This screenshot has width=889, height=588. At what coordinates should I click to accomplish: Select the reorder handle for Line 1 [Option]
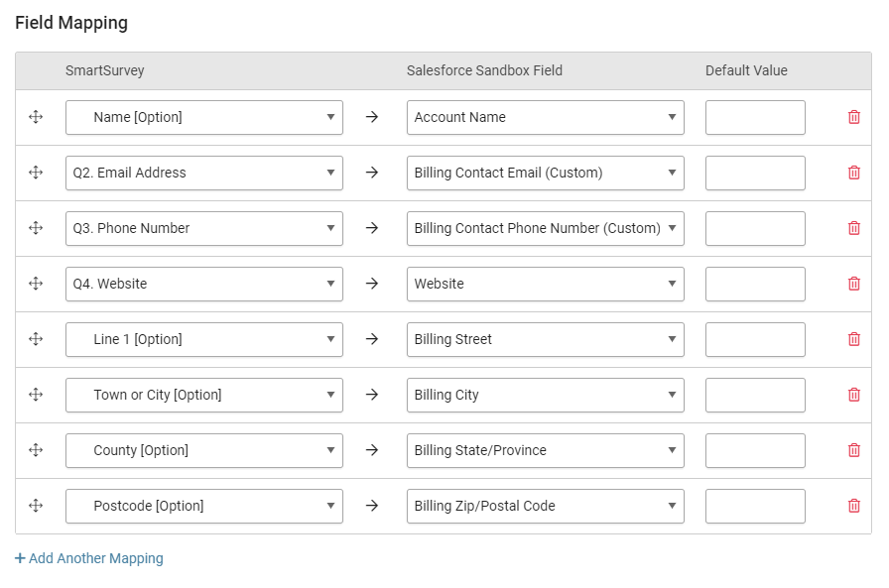coord(36,339)
